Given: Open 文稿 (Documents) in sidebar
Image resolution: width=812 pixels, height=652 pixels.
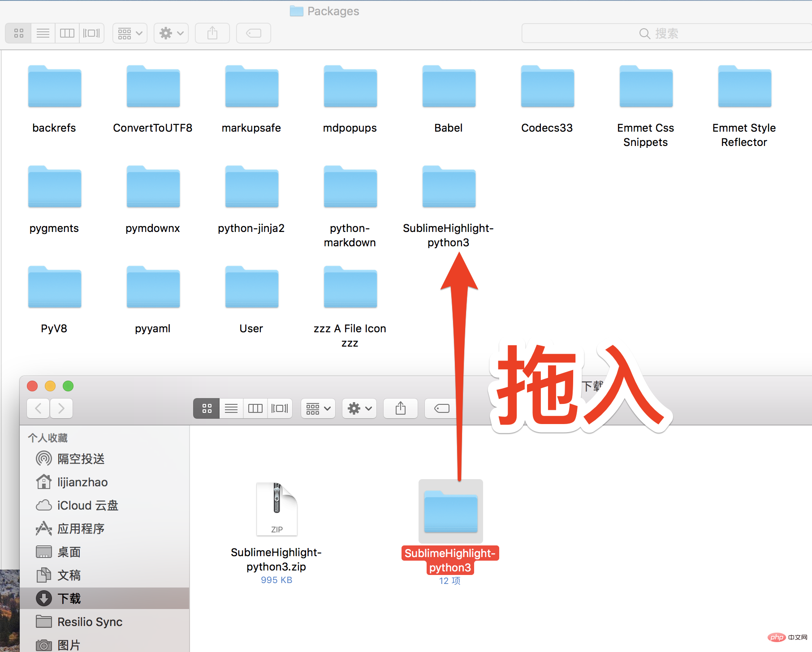Looking at the screenshot, I should 104,575.
